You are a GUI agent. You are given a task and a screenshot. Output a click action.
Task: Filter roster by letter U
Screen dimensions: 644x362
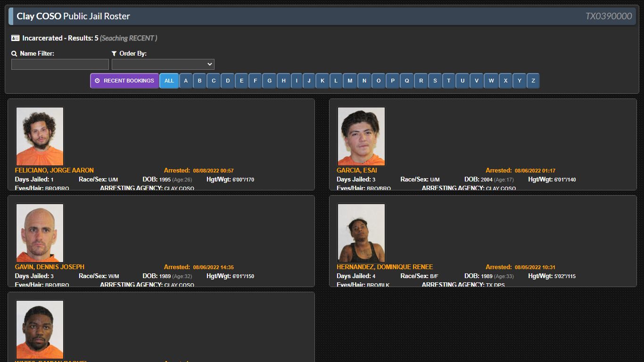coord(462,81)
